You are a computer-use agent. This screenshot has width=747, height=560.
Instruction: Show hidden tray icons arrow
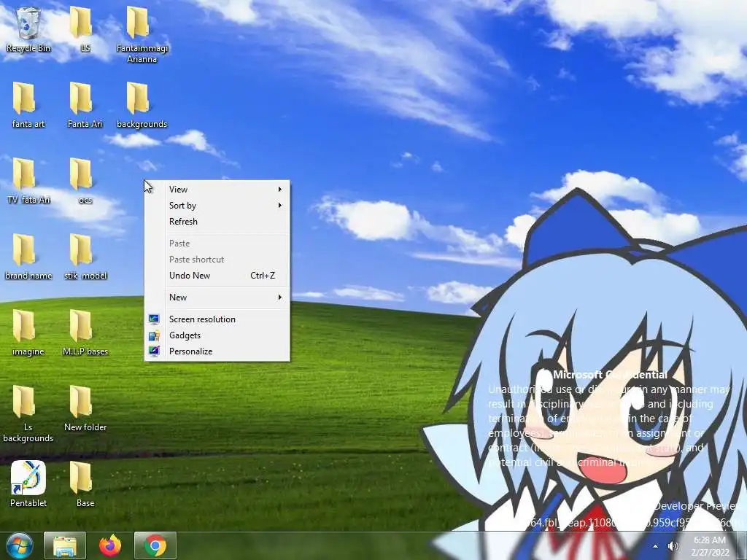pyautogui.click(x=656, y=546)
